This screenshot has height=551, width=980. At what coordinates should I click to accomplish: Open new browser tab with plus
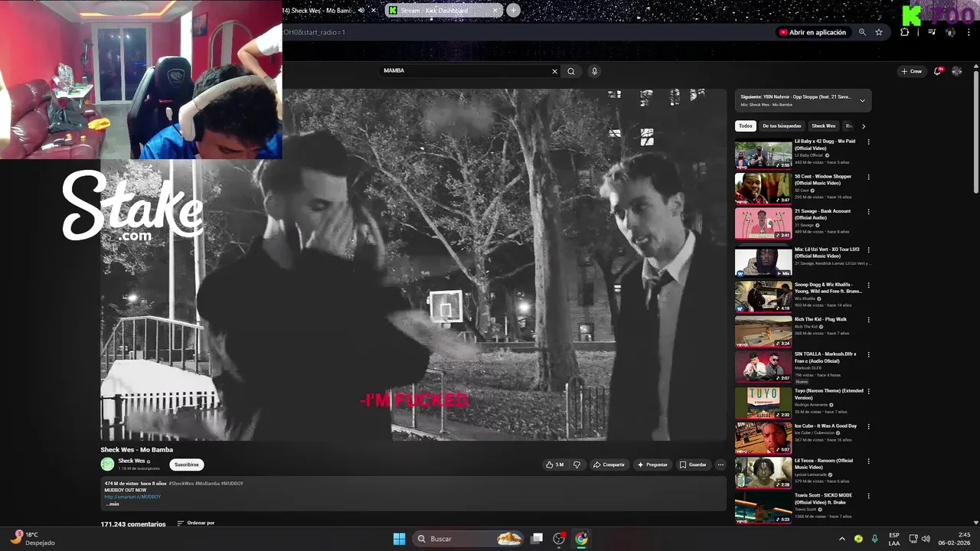pyautogui.click(x=513, y=10)
